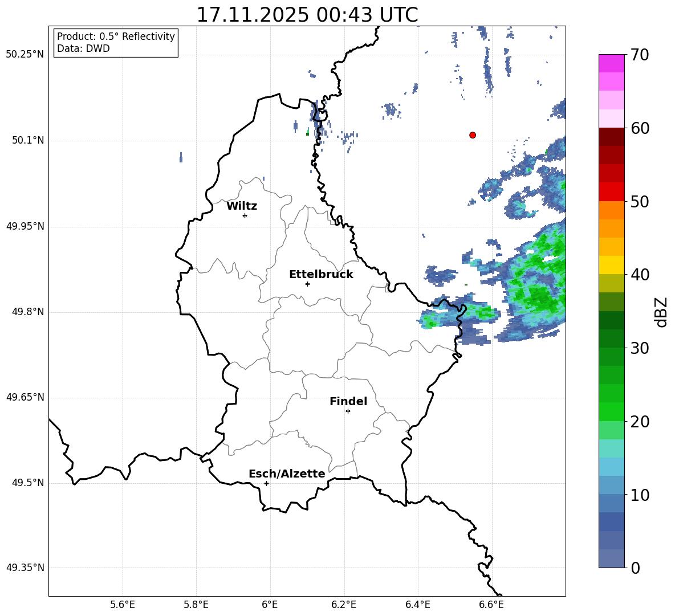Click the 49.5°N latitude label
The width and height of the screenshot is (675, 616).
click(x=28, y=483)
